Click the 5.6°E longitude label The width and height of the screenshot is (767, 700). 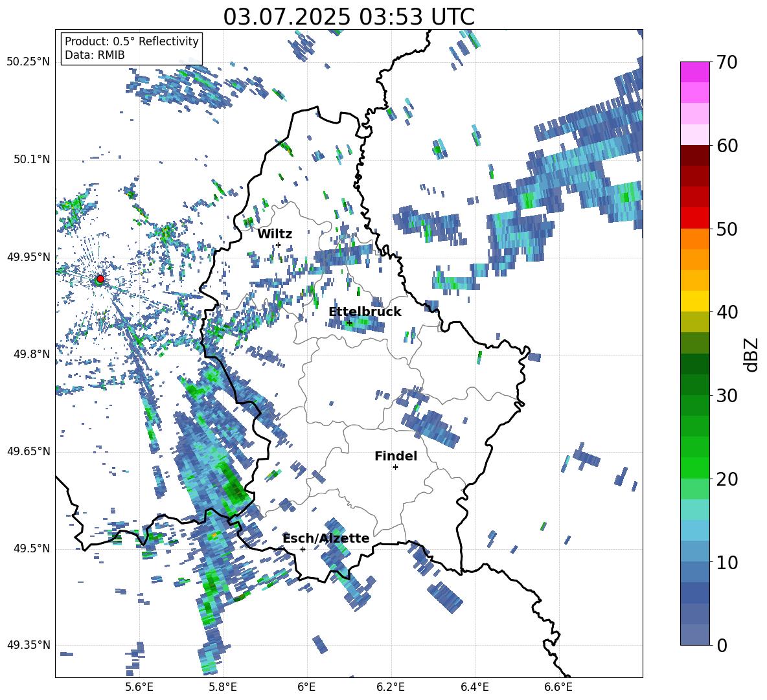tap(139, 687)
